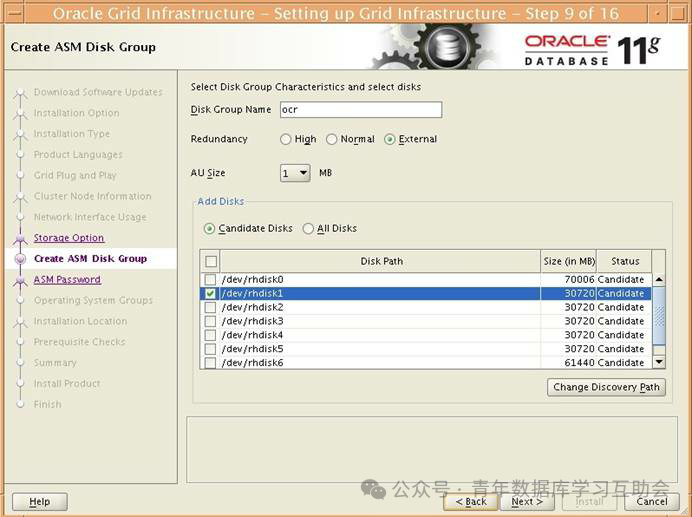Select the /dev/rhdisk5 path text
This screenshot has width=692, height=517.
pos(252,349)
